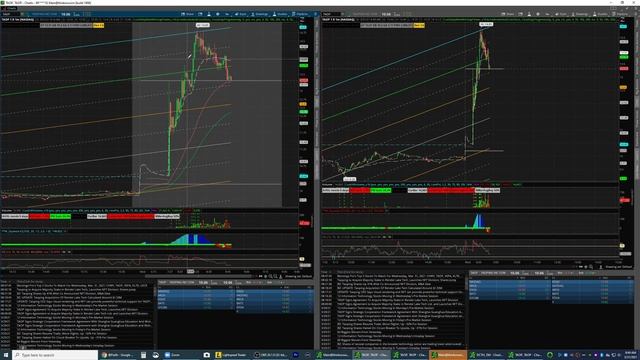Click the symbol input field on the left chart
640x360 pixels.
coord(10,14)
